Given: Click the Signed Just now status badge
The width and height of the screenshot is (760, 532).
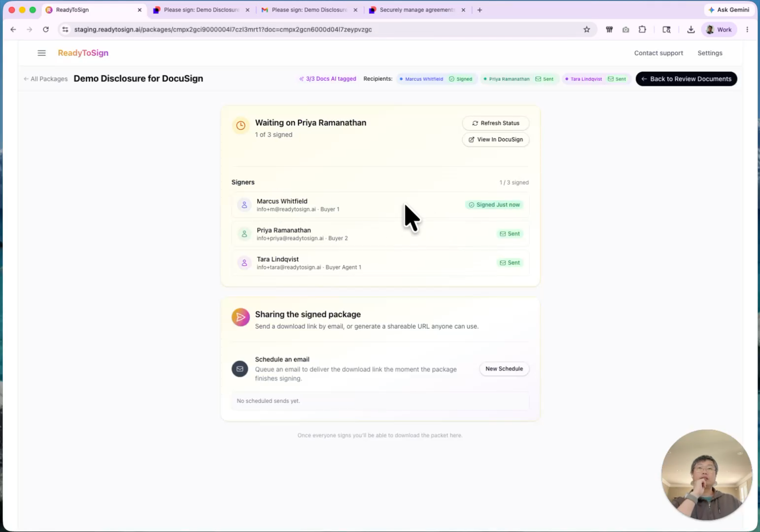Looking at the screenshot, I should point(494,205).
